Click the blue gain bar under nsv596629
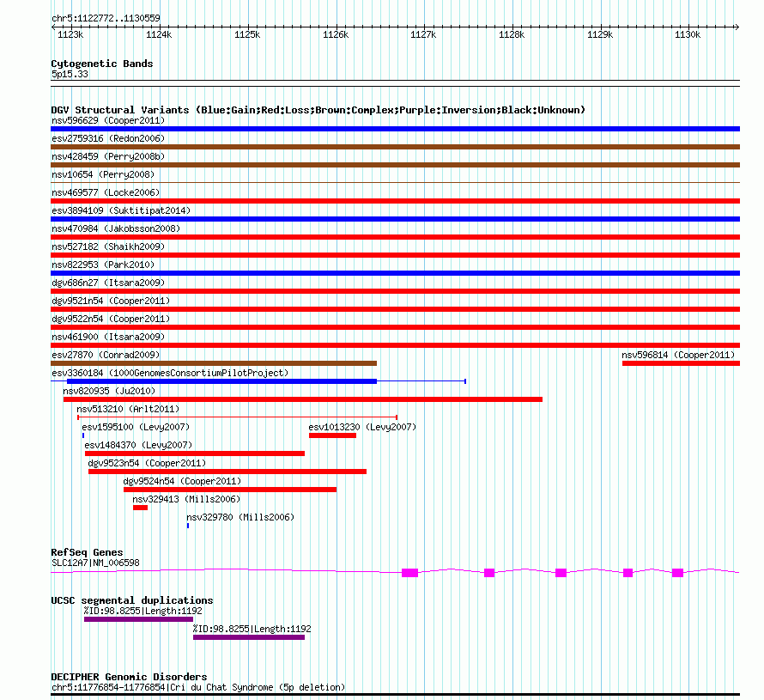Image resolution: width=764 pixels, height=700 pixels. pyautogui.click(x=395, y=129)
